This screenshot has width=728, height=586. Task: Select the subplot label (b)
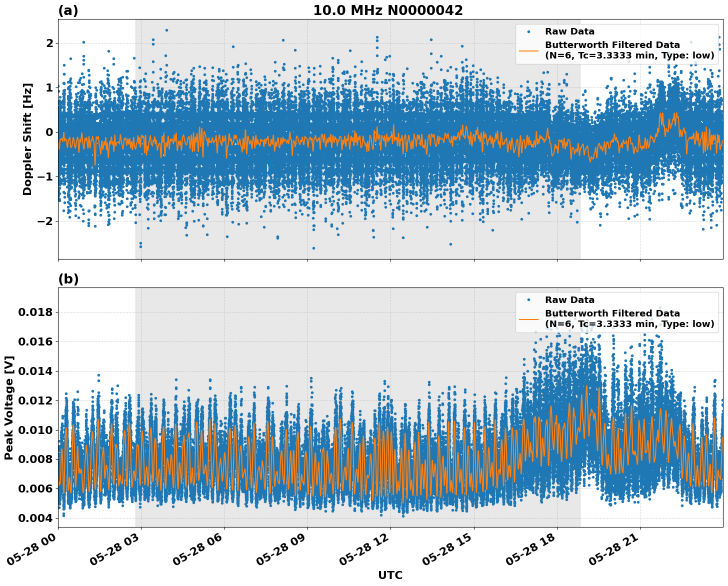(69, 278)
